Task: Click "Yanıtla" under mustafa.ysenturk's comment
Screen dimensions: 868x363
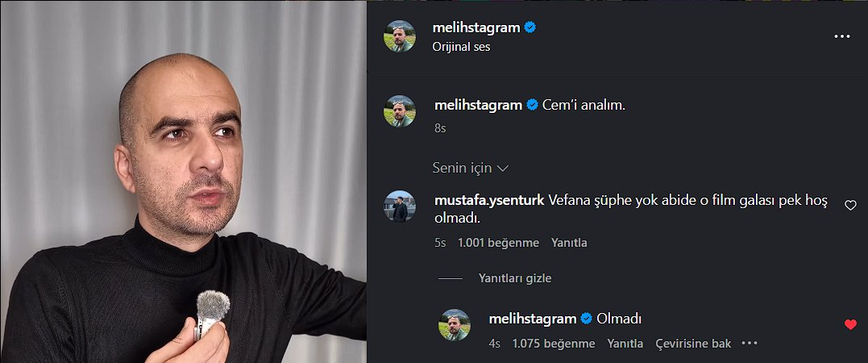Action: tap(569, 243)
